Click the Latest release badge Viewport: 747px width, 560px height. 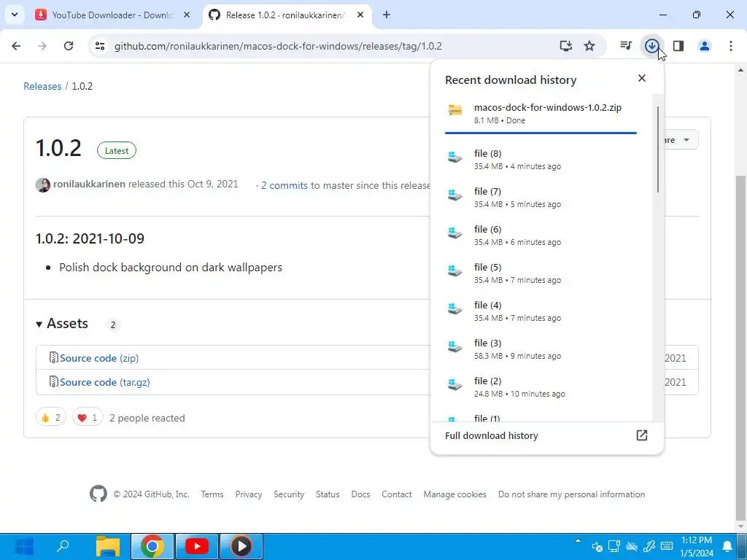117,150
